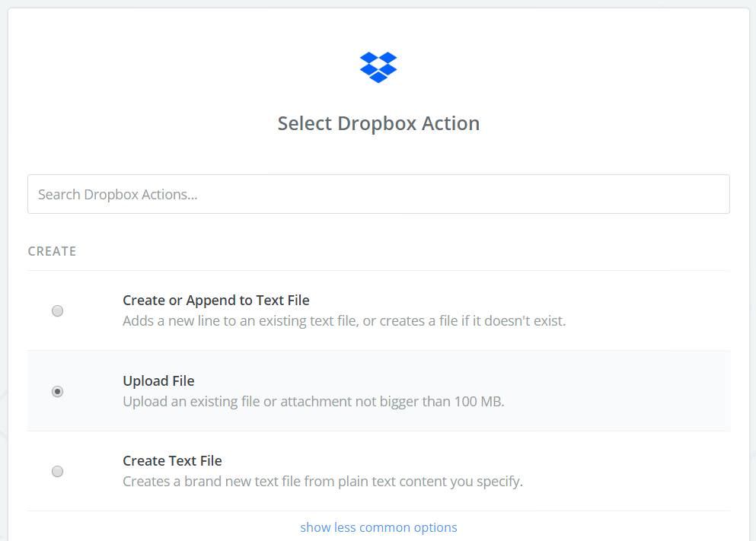Screen dimensions: 756x541
Task: Choose the Create or Append to Text File title
Action: (216, 300)
